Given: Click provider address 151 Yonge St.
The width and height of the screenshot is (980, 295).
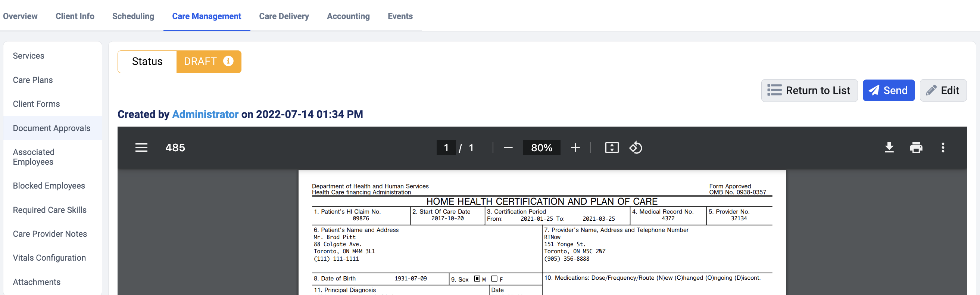Looking at the screenshot, I should point(565,244).
